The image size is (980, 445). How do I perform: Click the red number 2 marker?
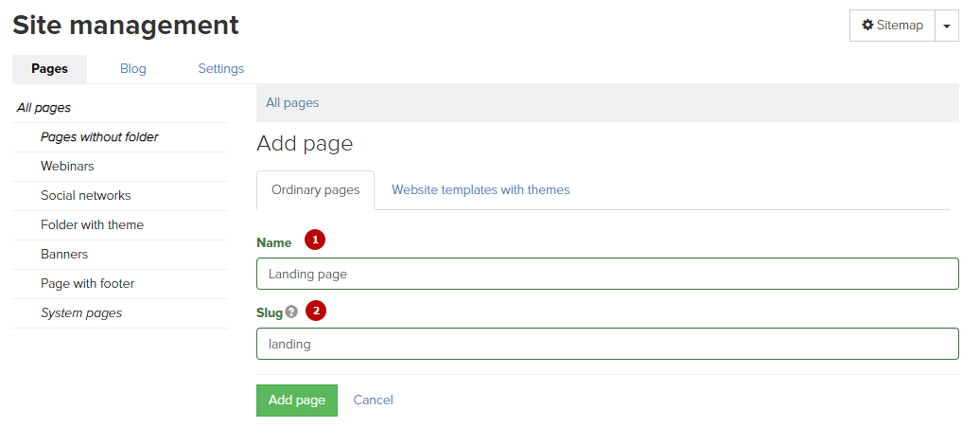tap(316, 311)
